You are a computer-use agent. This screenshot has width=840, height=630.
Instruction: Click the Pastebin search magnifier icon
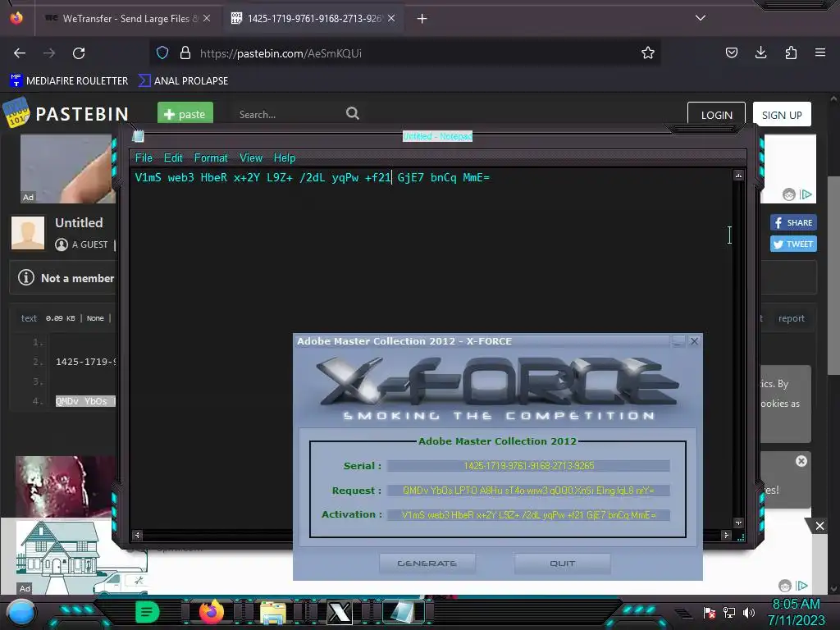tap(353, 113)
